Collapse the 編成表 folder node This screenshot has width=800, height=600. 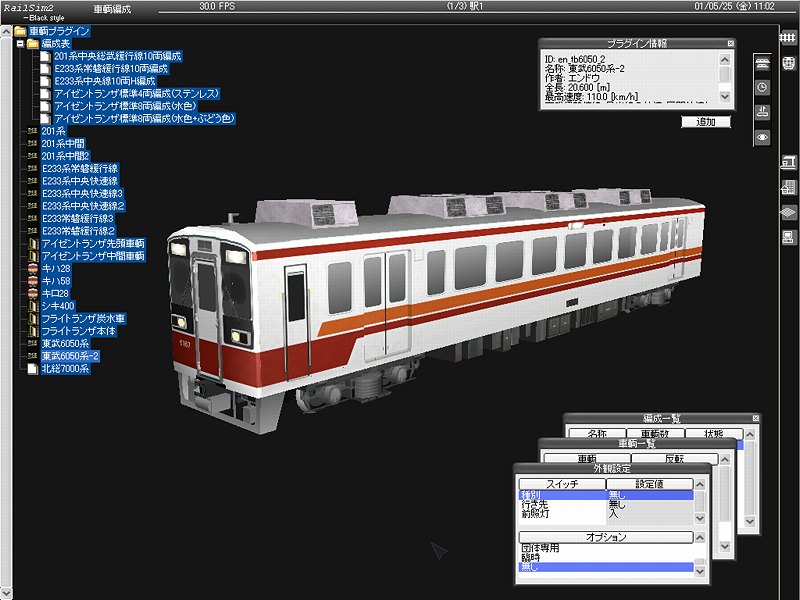[21, 44]
